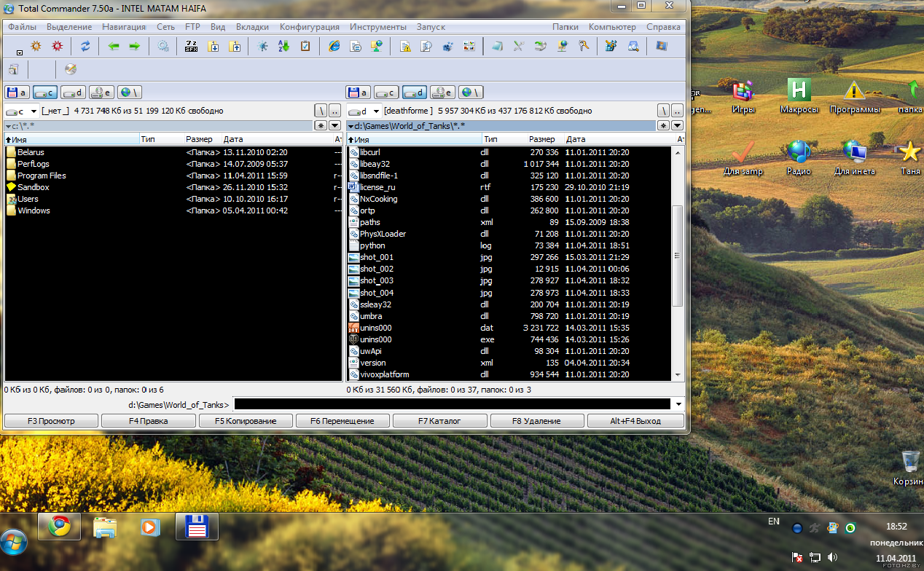Click the CD disc icon in second toolbar
Viewport: 924px width, 571px height.
click(x=70, y=69)
